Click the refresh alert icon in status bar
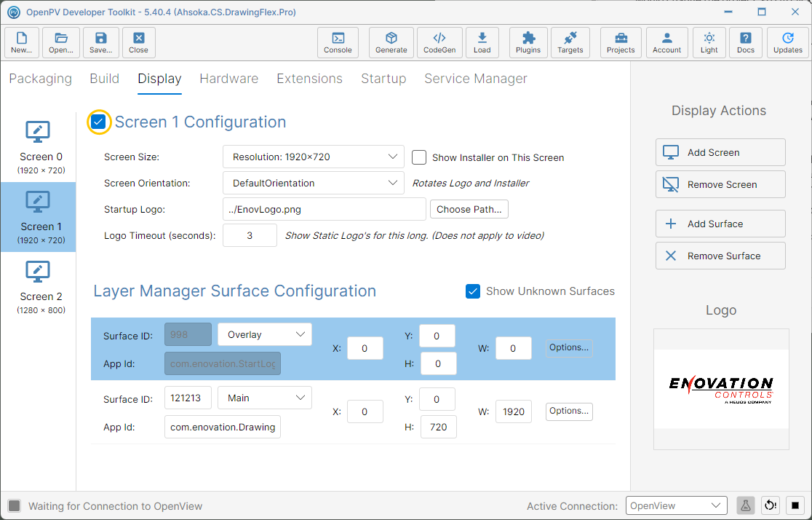Image resolution: width=812 pixels, height=520 pixels. click(771, 505)
